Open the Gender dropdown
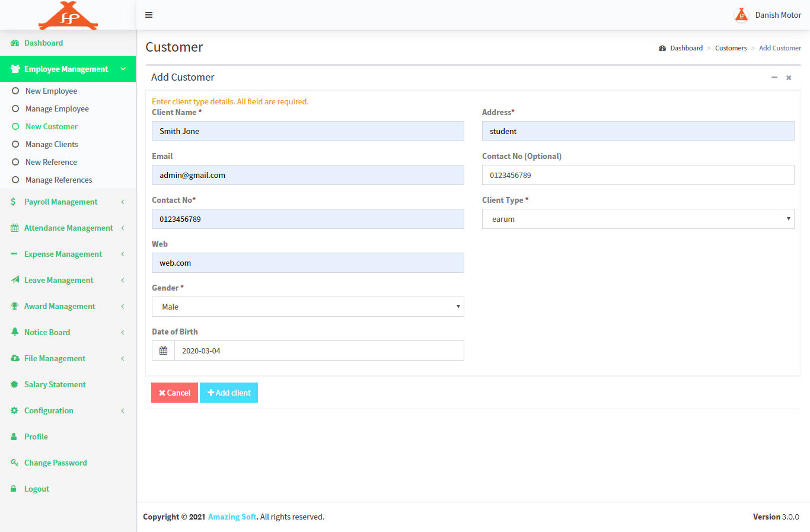The width and height of the screenshot is (810, 532). pyautogui.click(x=308, y=307)
